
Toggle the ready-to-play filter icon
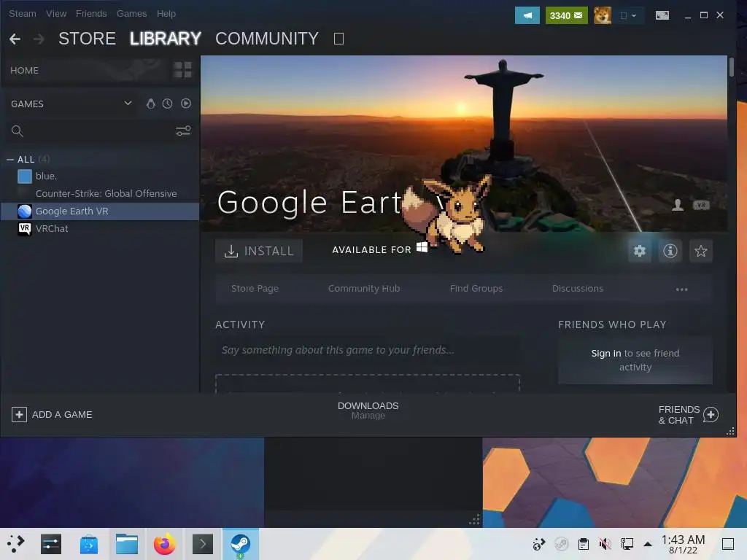click(186, 104)
